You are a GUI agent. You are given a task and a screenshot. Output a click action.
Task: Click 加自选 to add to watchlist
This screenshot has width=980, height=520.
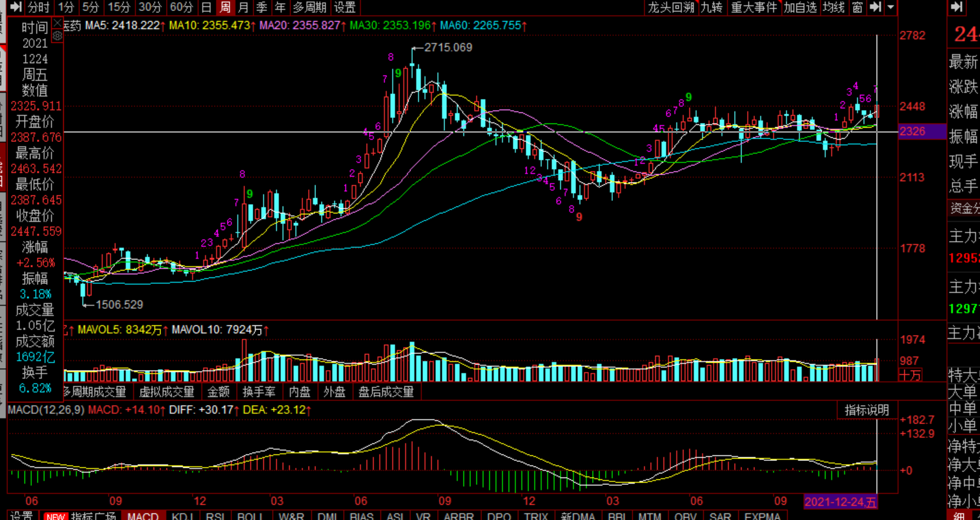click(x=800, y=7)
